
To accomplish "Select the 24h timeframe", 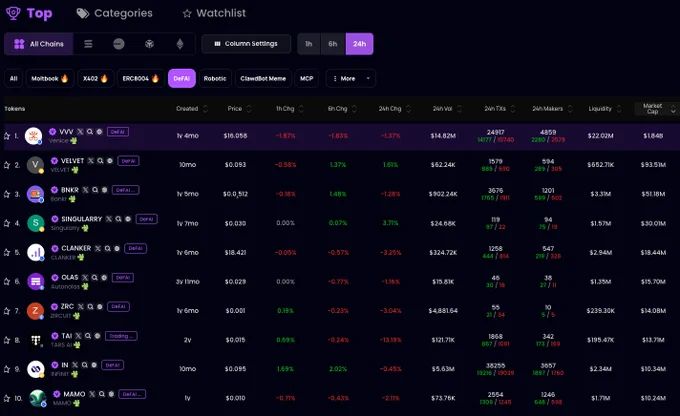I will (x=360, y=44).
